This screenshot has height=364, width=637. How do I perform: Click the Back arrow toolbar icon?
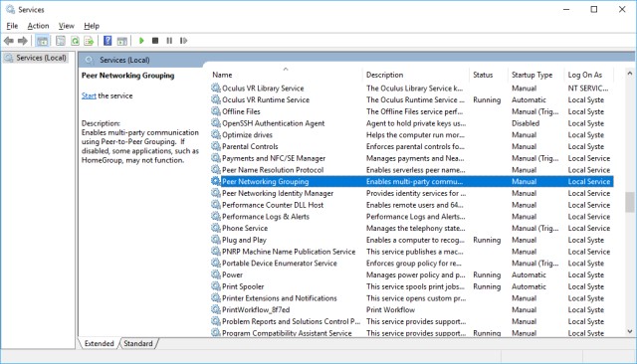point(9,41)
